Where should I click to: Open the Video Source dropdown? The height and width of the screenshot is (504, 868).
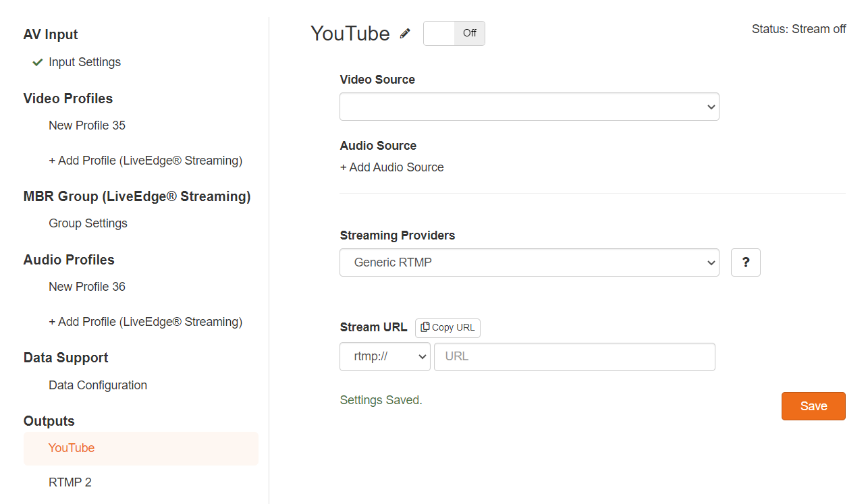529,107
